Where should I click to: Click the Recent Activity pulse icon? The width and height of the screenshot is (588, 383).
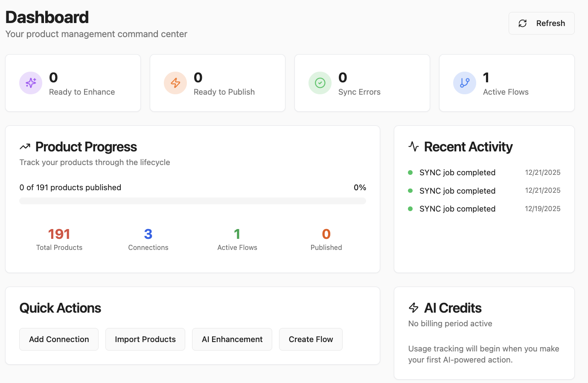tap(413, 146)
